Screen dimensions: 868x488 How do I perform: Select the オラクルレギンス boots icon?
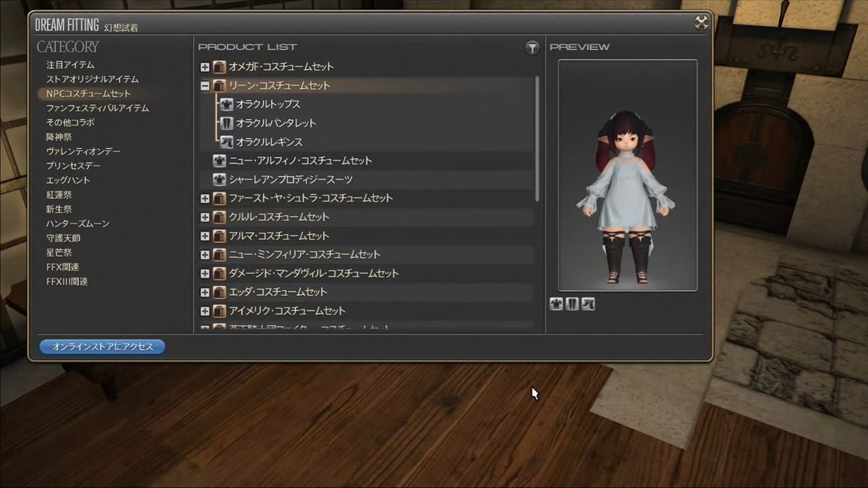tap(226, 142)
